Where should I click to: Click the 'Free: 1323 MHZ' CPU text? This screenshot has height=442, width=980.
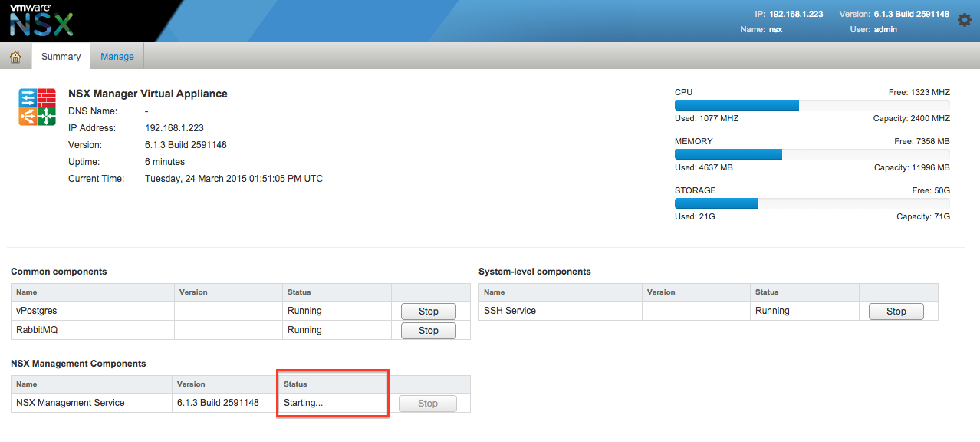919,92
